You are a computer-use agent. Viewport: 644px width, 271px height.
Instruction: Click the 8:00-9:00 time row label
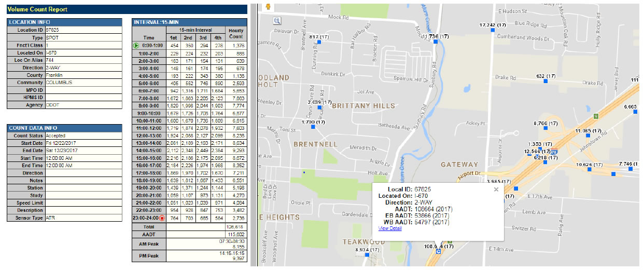[x=149, y=105]
